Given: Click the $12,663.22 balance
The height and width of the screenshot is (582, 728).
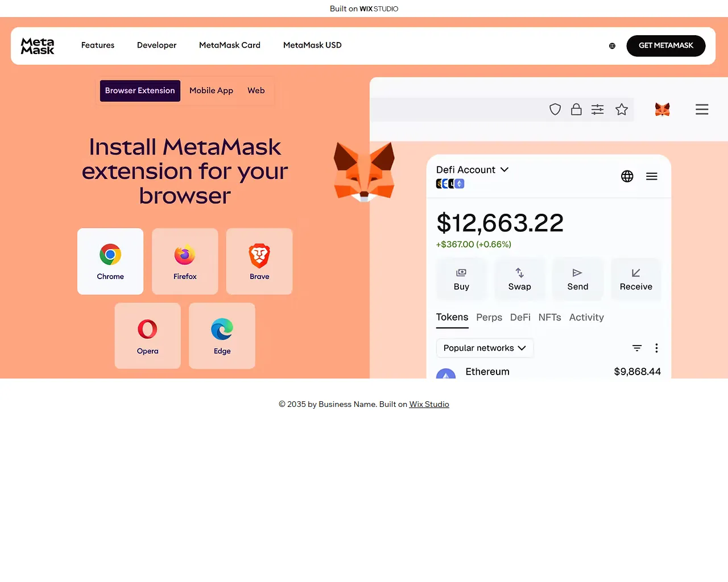Looking at the screenshot, I should [500, 223].
